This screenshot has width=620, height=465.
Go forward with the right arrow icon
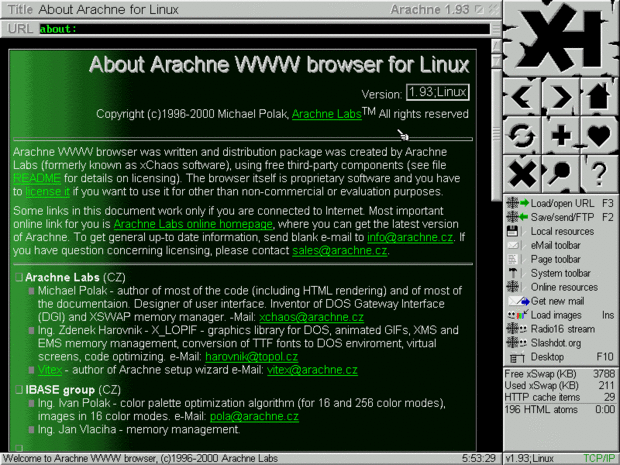(561, 97)
